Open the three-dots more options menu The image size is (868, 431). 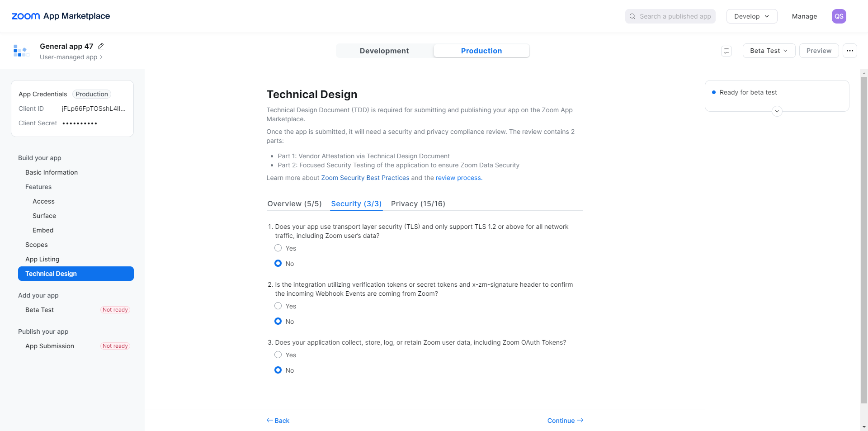tap(850, 51)
